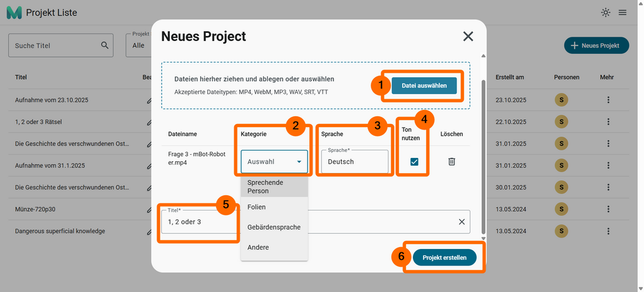
Task: Click the person avatar in first row
Action: [x=559, y=100]
